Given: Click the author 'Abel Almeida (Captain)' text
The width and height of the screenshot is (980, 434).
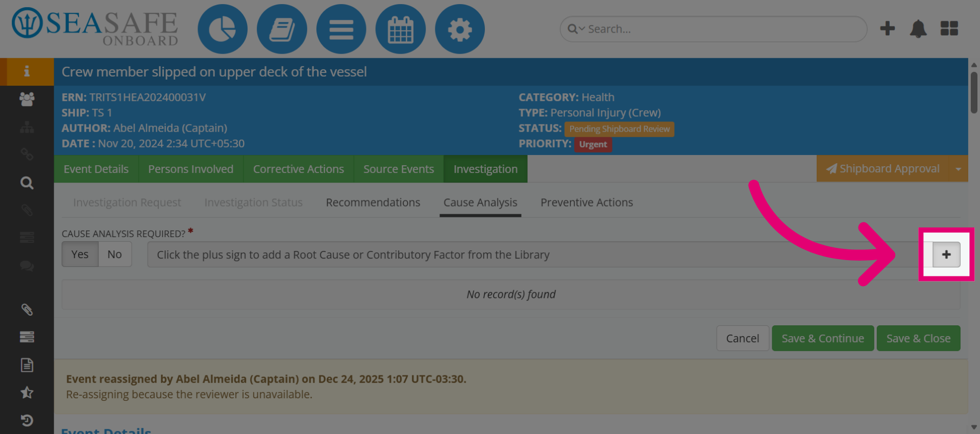Looking at the screenshot, I should pos(170,128).
